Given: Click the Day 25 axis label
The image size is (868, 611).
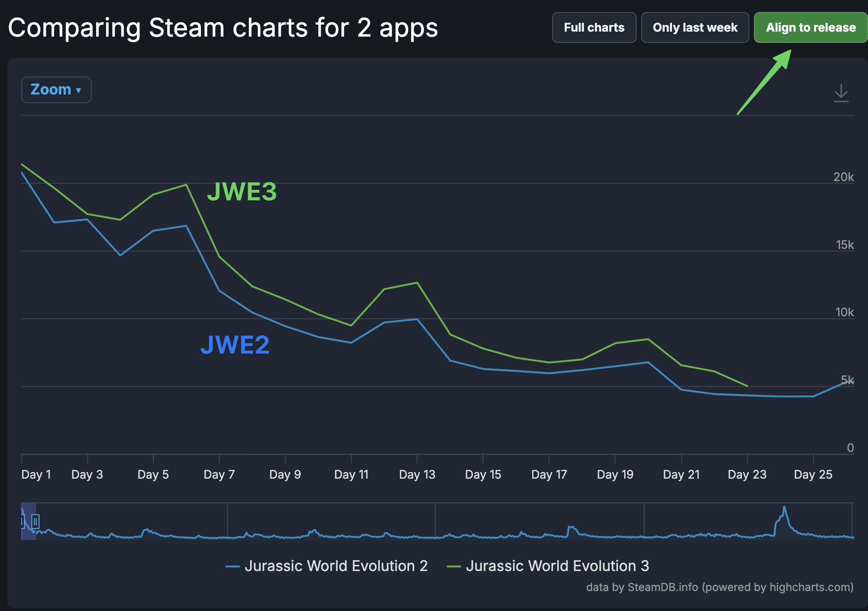Looking at the screenshot, I should (x=813, y=474).
